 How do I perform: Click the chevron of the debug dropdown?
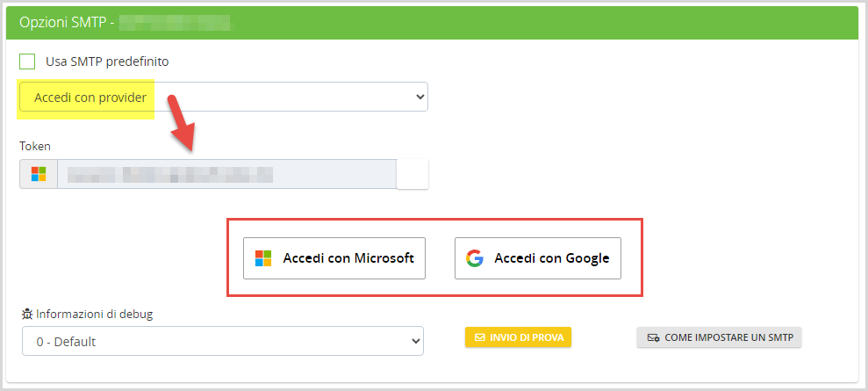(x=414, y=341)
